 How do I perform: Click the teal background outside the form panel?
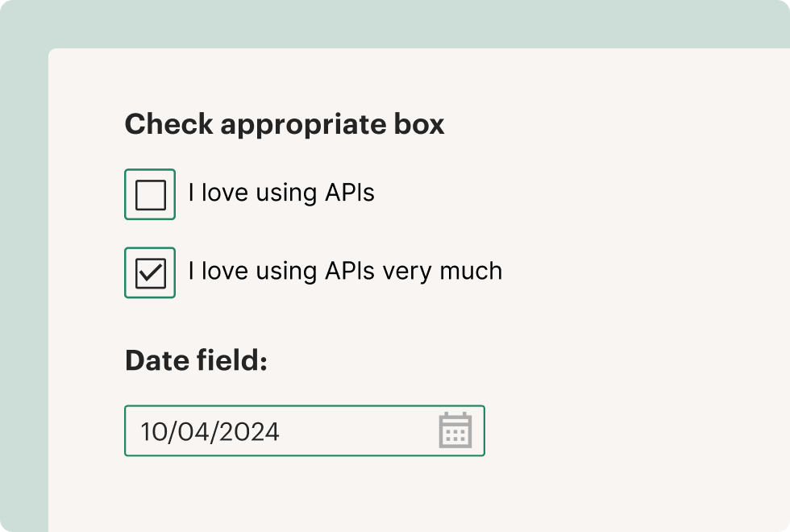click(x=23, y=242)
